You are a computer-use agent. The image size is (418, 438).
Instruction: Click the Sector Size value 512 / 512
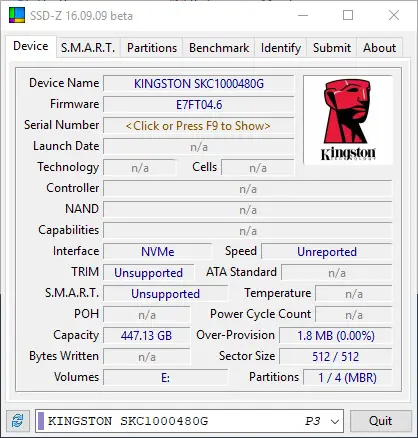(336, 357)
